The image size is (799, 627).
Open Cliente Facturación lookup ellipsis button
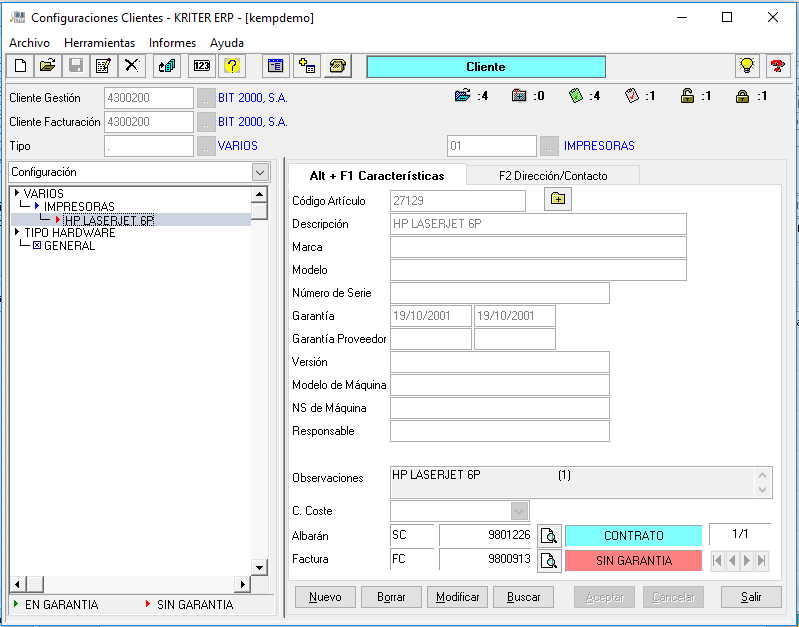pyautogui.click(x=206, y=122)
